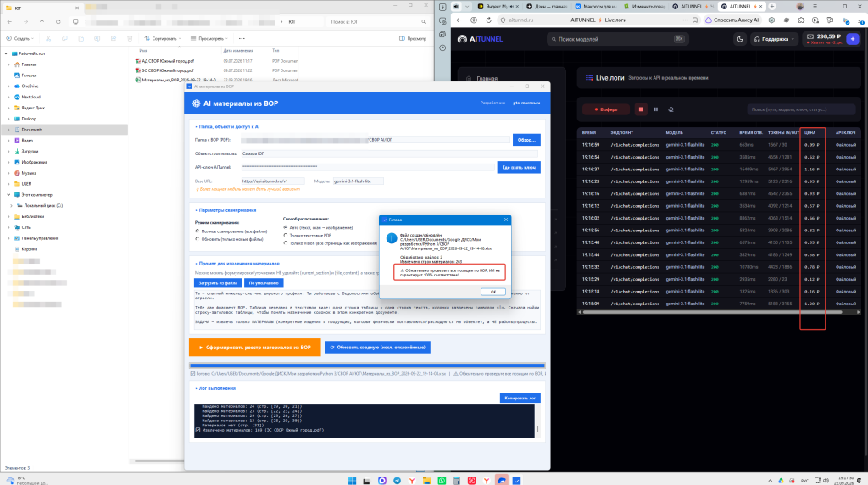This screenshot has height=485, width=868.
Task: Select Только Vision recognition option
Action: tap(331, 243)
